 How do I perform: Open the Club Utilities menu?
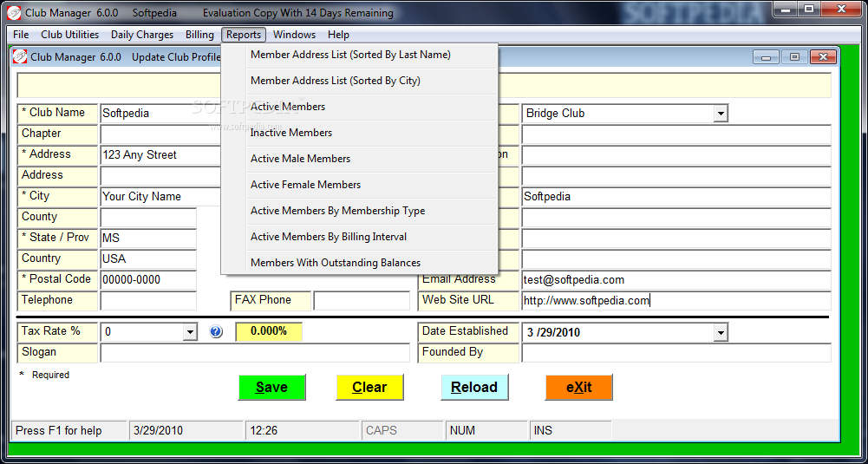(69, 35)
